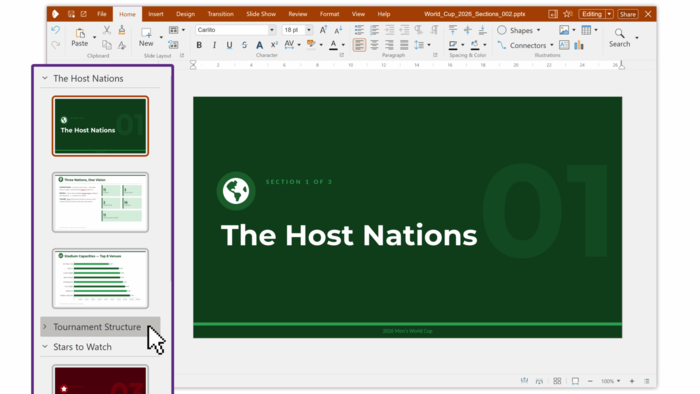Open the Editing mode dropdown arrow
This screenshot has width=700, height=394.
[x=609, y=14]
